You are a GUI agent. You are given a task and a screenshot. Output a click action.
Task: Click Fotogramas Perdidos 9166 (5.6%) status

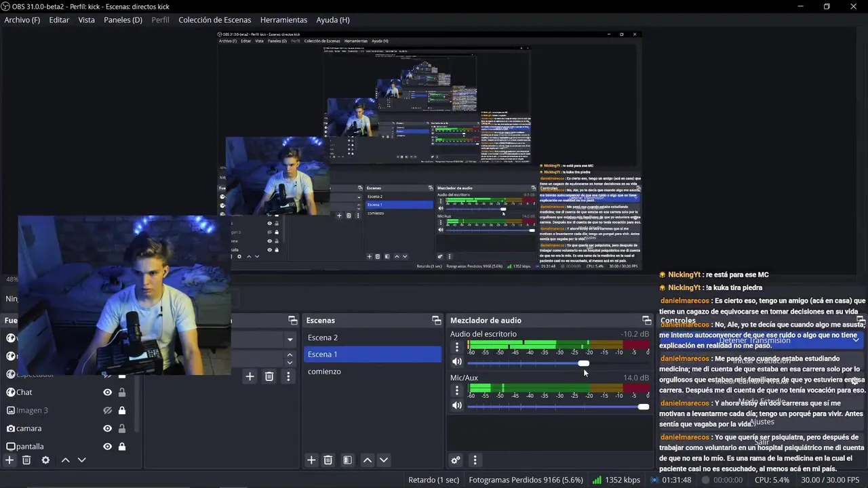coord(526,480)
